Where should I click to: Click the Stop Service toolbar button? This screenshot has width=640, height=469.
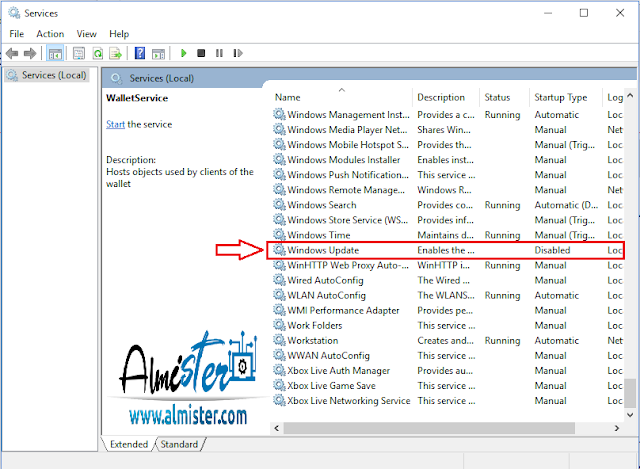201,53
